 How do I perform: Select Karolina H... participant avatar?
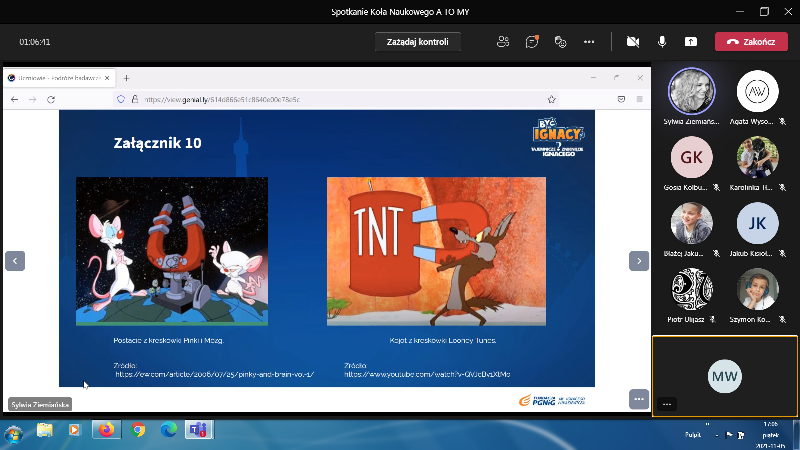pos(758,157)
